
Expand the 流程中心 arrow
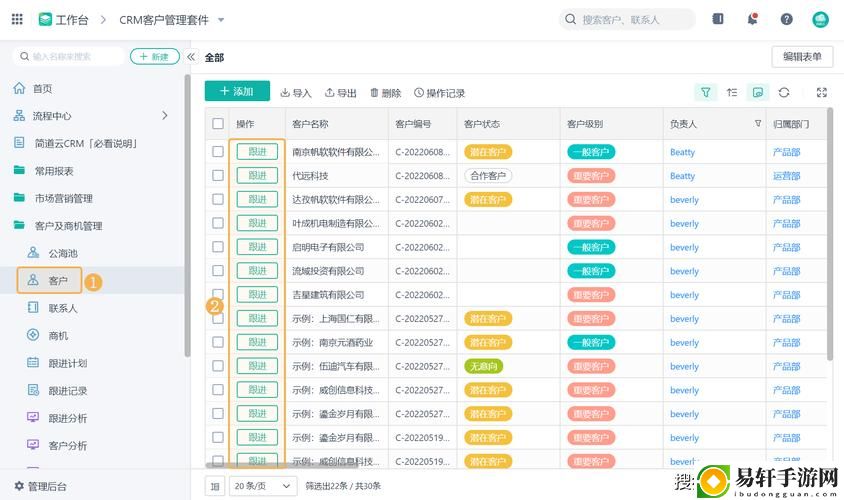tap(165, 115)
